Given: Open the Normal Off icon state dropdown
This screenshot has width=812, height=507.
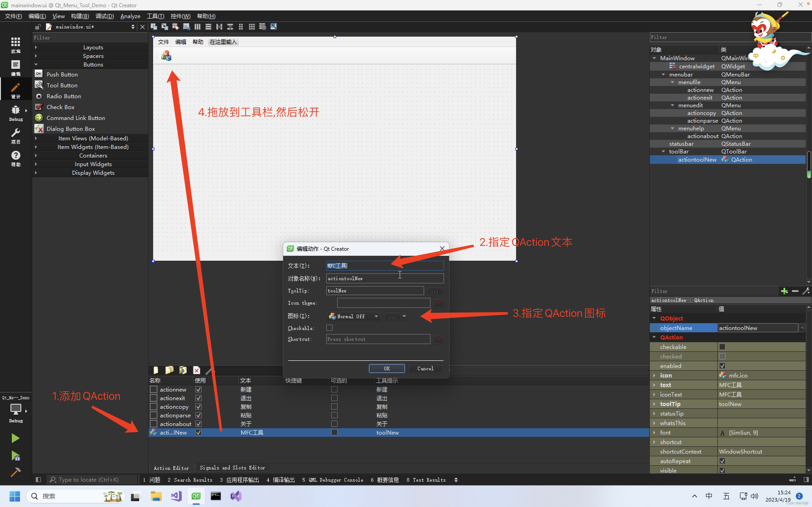Looking at the screenshot, I should (354, 316).
